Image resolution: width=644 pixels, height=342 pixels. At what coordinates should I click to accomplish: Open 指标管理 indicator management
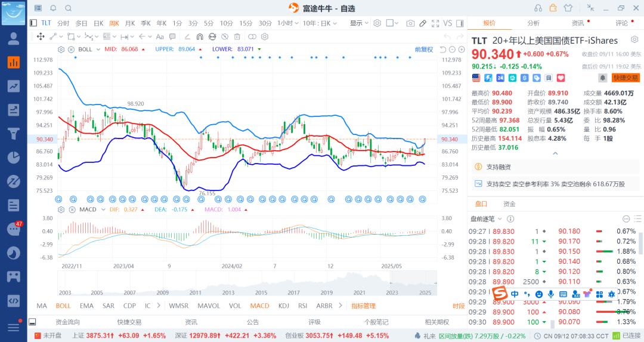[x=364, y=306]
